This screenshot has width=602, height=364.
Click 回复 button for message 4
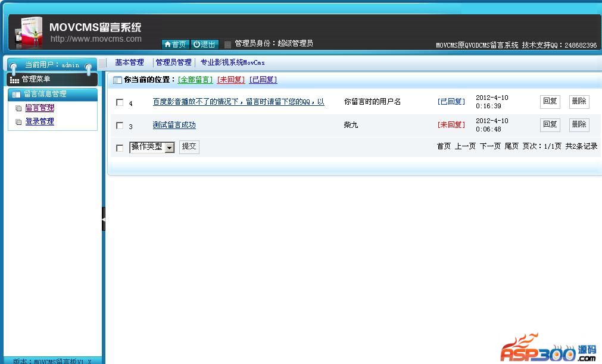coord(550,102)
